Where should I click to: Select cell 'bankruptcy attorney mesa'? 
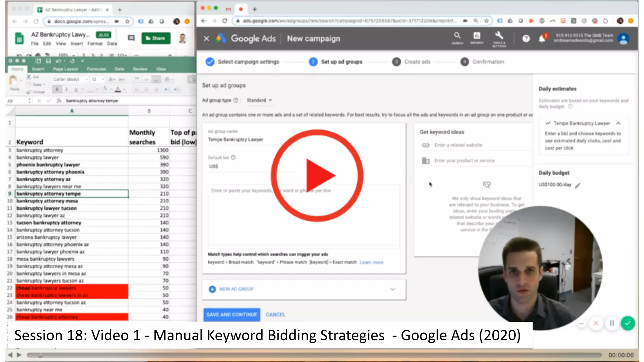[72, 201]
